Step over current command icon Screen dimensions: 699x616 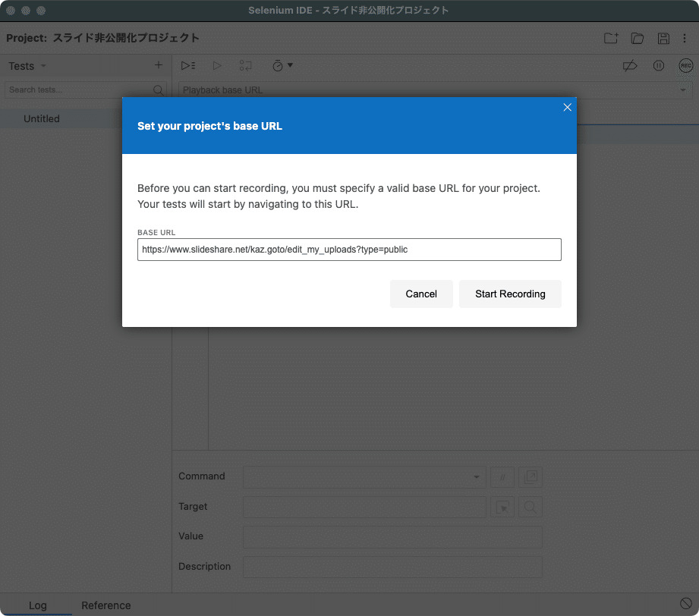[x=245, y=65]
